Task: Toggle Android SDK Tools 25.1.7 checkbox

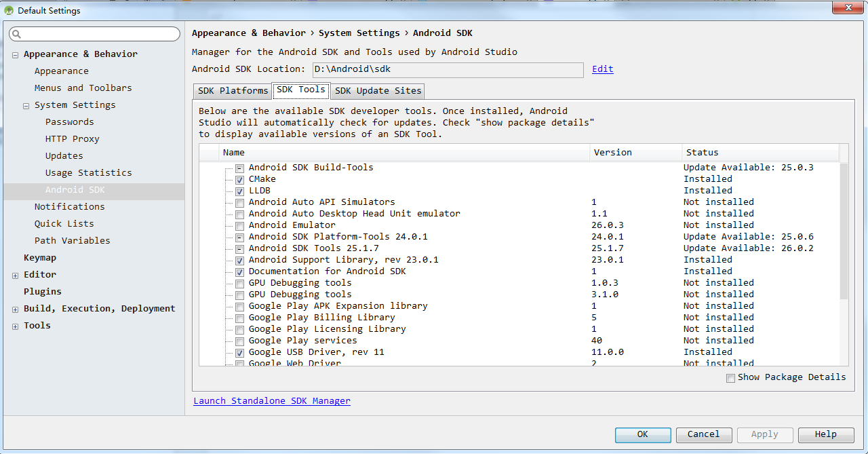Action: click(239, 249)
